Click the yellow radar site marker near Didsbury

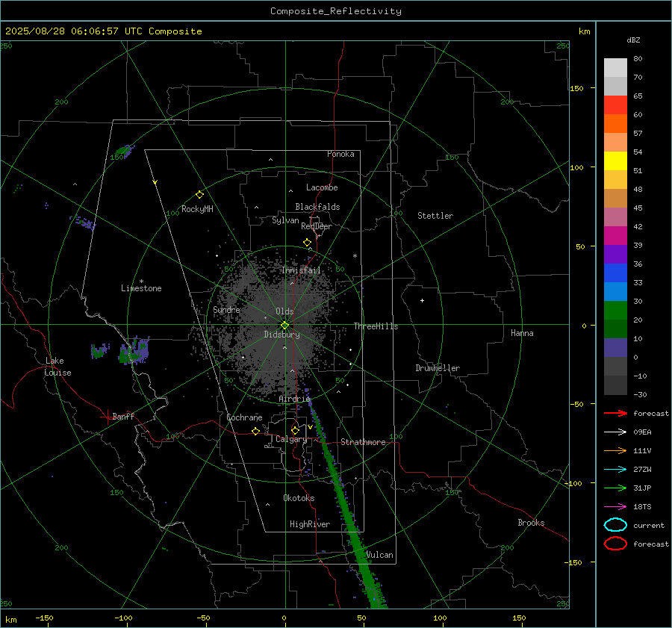pyautogui.click(x=284, y=326)
